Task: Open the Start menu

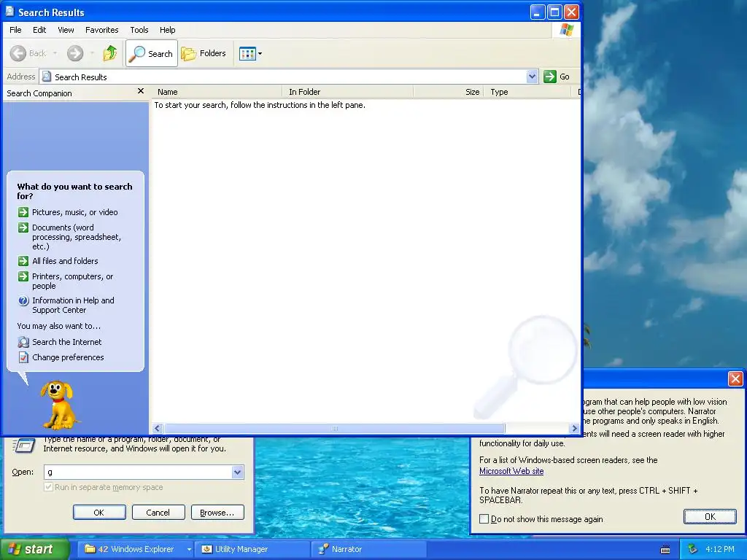Action: click(35, 549)
